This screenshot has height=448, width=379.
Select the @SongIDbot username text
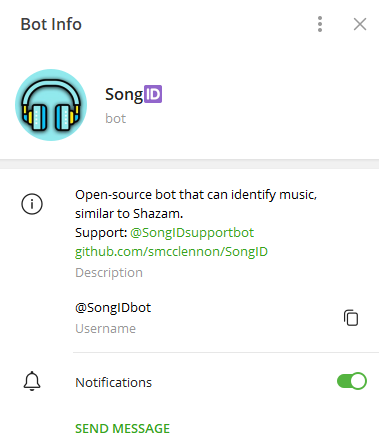[113, 308]
